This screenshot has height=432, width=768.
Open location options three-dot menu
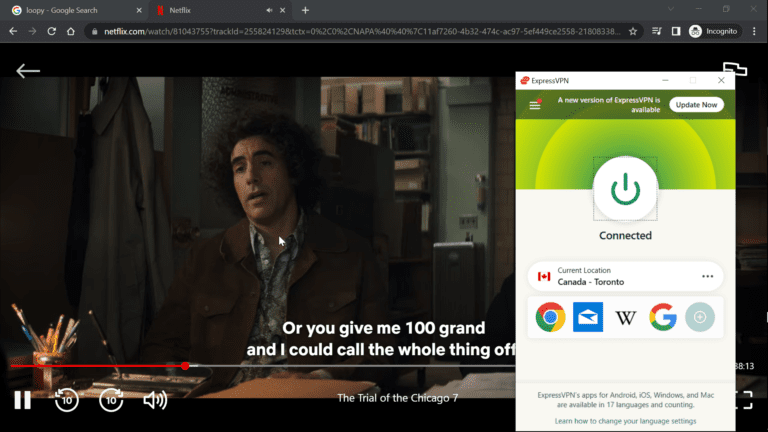tap(708, 277)
